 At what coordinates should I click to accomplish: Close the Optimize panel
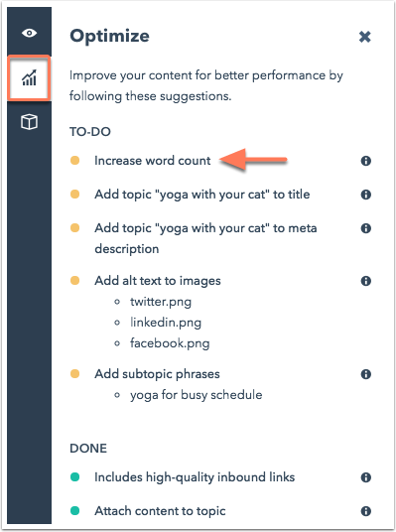tap(365, 37)
